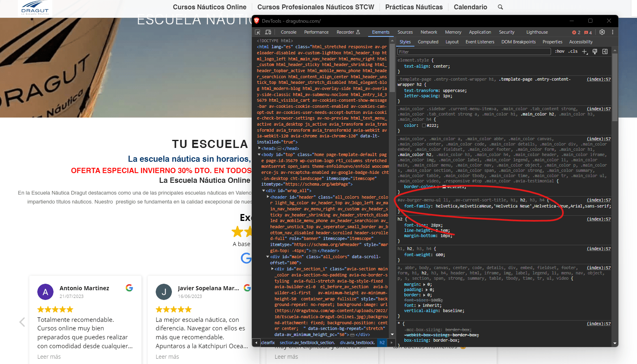Open the Event Listeners subtab
The image size is (637, 364).
coord(480,42)
